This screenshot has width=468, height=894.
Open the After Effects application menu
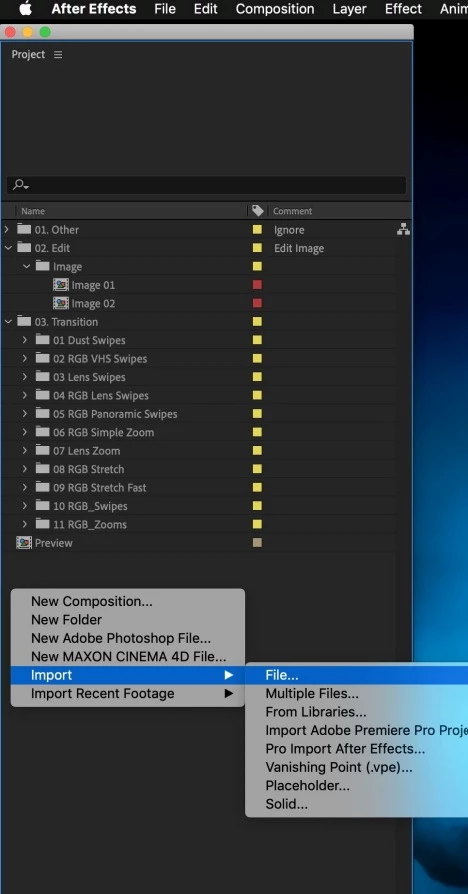93,9
